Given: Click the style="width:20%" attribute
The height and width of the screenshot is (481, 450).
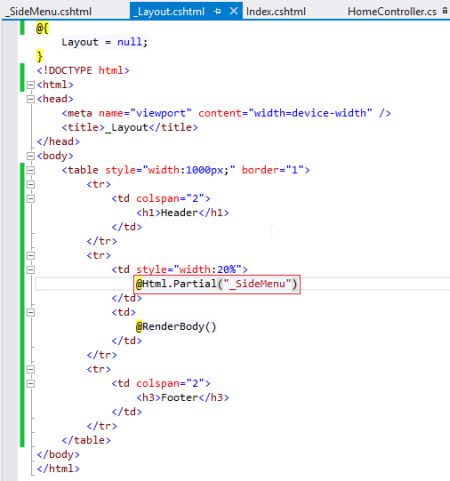Looking at the screenshot, I should (189, 269).
